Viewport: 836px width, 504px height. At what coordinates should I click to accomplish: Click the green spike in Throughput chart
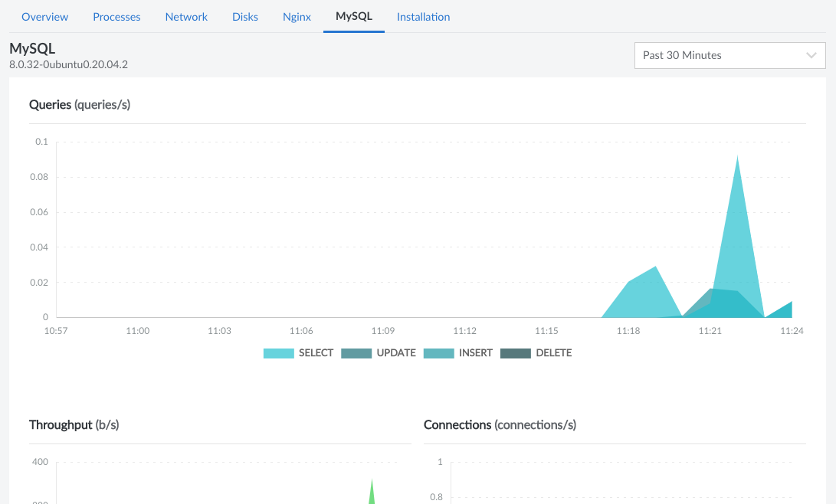pyautogui.click(x=372, y=492)
